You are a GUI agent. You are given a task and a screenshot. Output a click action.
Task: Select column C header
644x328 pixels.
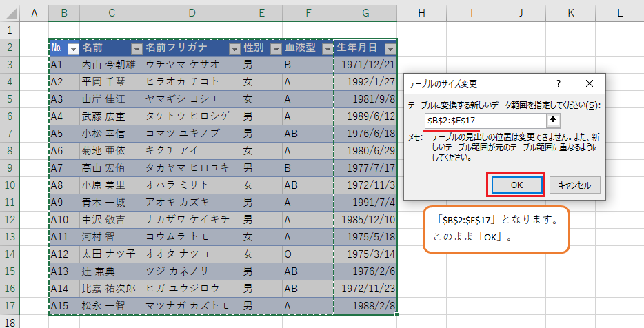111,13
